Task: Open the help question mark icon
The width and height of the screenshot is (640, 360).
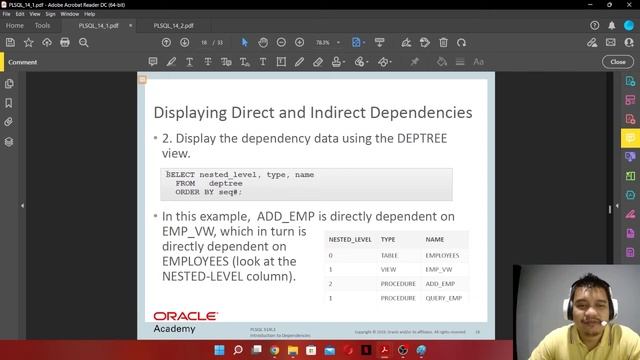Action: pos(594,25)
